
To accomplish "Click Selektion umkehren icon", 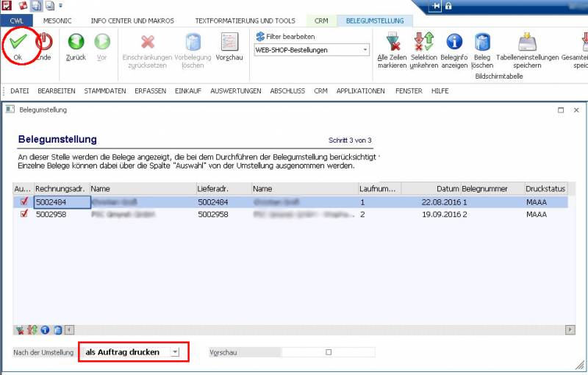I will (423, 42).
